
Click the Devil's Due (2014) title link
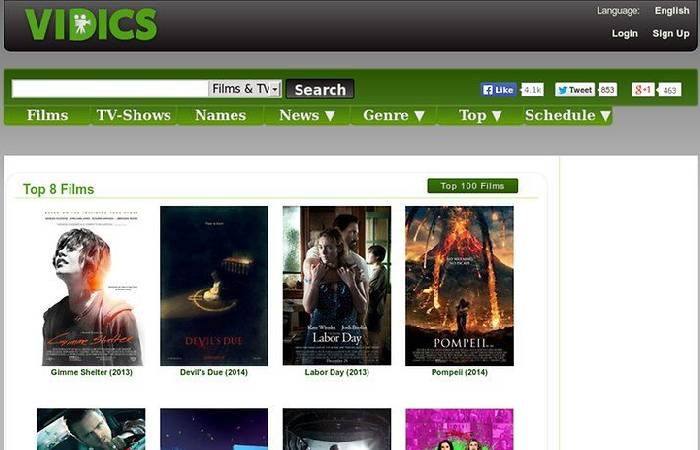click(214, 372)
